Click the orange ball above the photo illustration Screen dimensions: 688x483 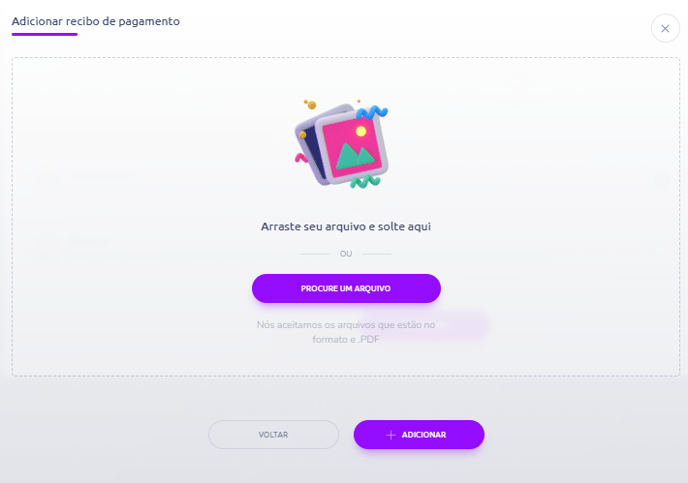pos(312,105)
